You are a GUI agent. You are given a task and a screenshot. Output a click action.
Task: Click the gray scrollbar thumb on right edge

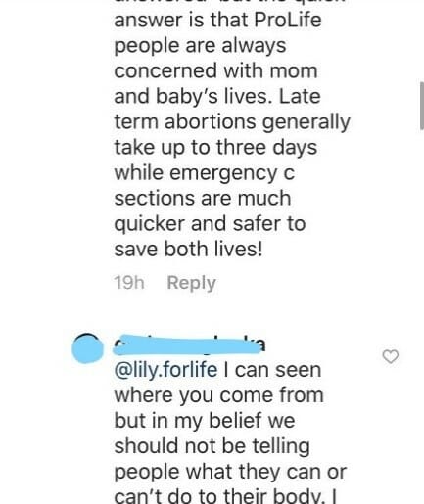(422, 106)
